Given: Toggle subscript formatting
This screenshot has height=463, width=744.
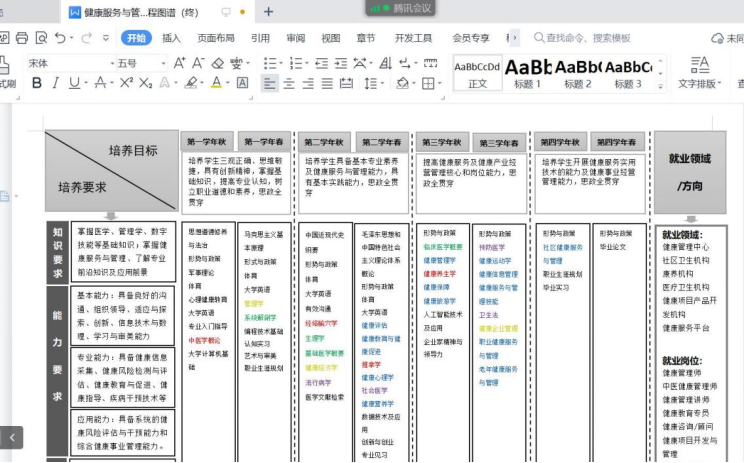Looking at the screenshot, I should pos(146,83).
